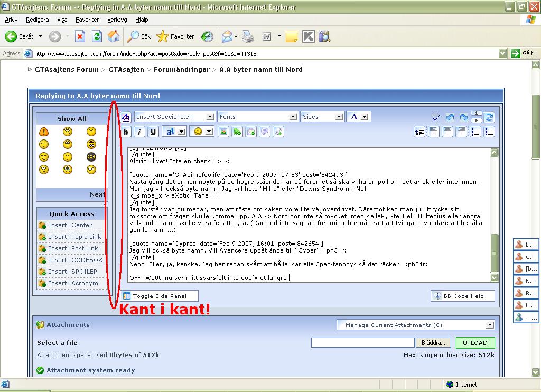Open the Hjälp menu
The width and height of the screenshot is (541, 392).
point(142,20)
